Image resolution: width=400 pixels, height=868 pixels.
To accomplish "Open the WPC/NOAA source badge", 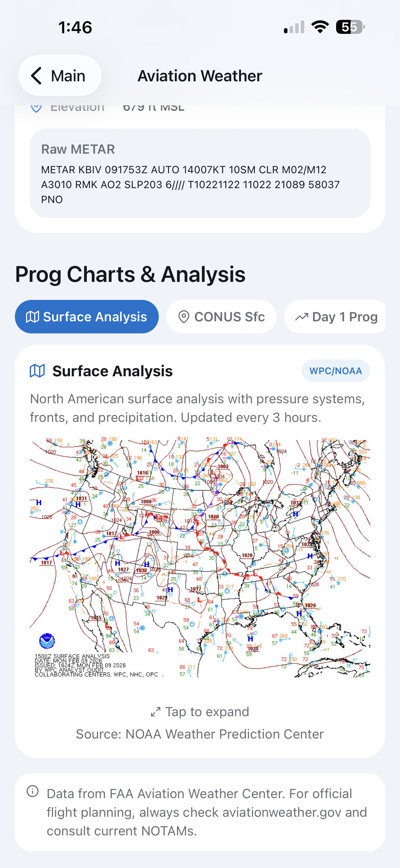I will [x=336, y=371].
